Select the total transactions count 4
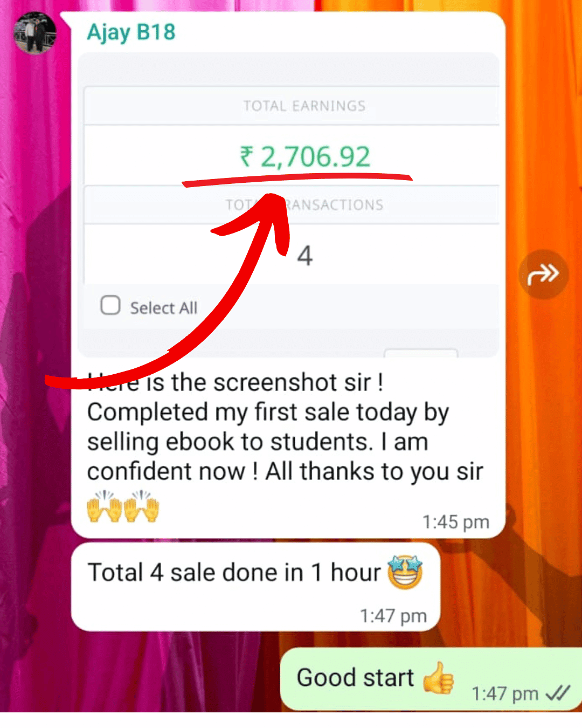 tap(305, 256)
